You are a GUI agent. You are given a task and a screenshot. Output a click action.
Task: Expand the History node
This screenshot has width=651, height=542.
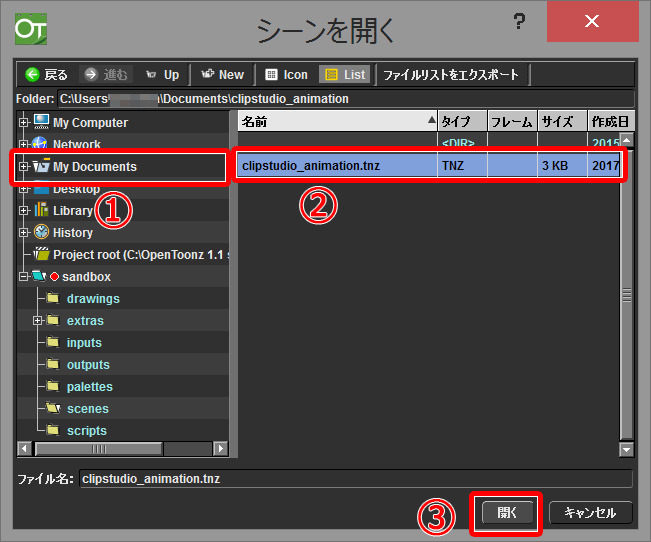click(x=24, y=233)
